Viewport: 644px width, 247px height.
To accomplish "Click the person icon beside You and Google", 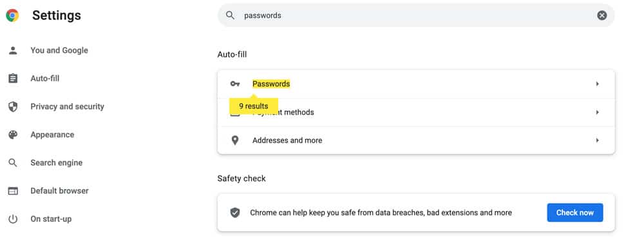I will pyautogui.click(x=13, y=50).
